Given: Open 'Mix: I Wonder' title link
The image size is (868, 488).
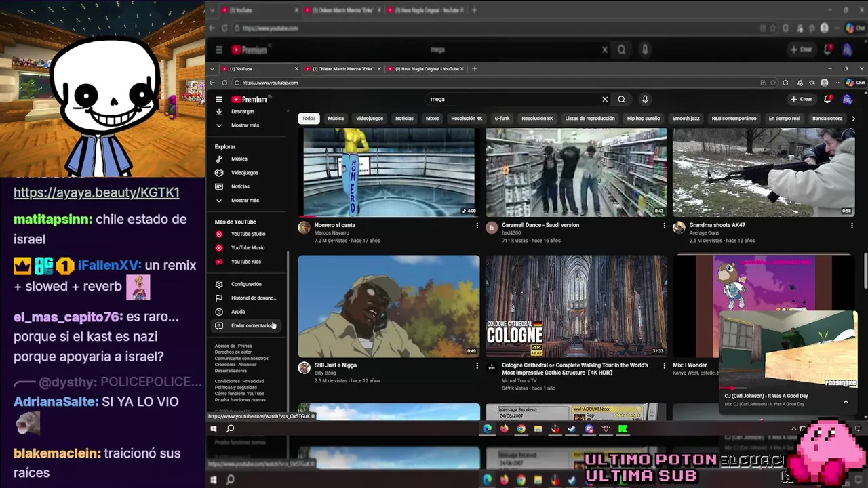Looking at the screenshot, I should point(690,365).
